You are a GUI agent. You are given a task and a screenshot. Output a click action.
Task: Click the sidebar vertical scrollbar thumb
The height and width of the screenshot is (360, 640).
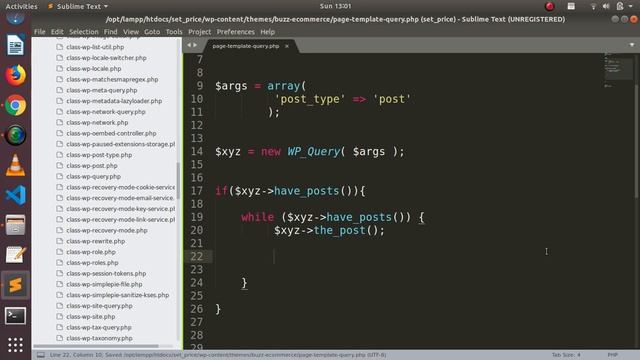click(178, 180)
